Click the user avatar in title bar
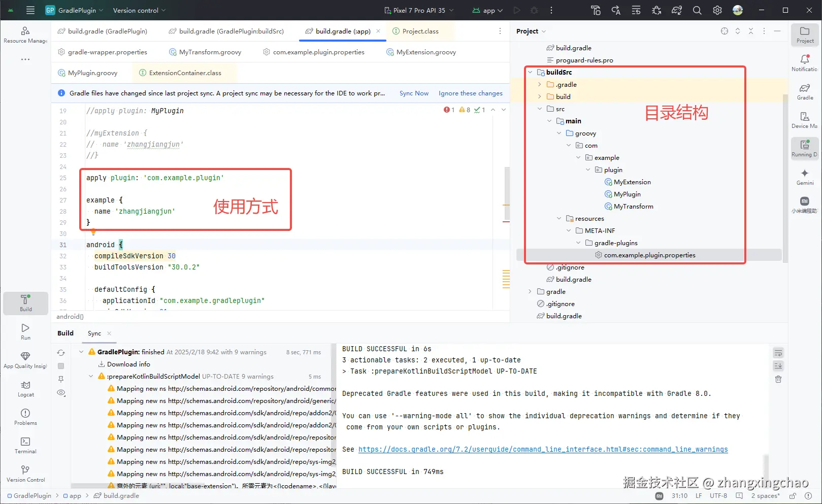The height and width of the screenshot is (504, 822). click(738, 10)
